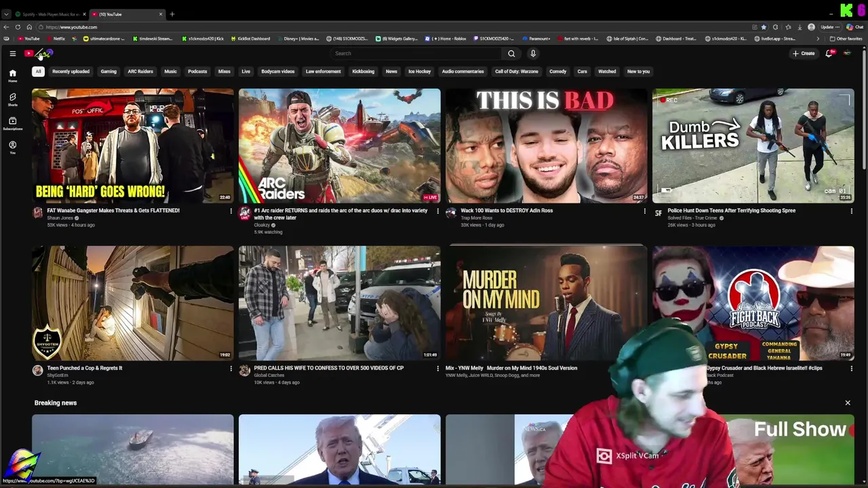The image size is (868, 488).
Task: Close the Spotify browser tab
Action: pyautogui.click(x=85, y=14)
